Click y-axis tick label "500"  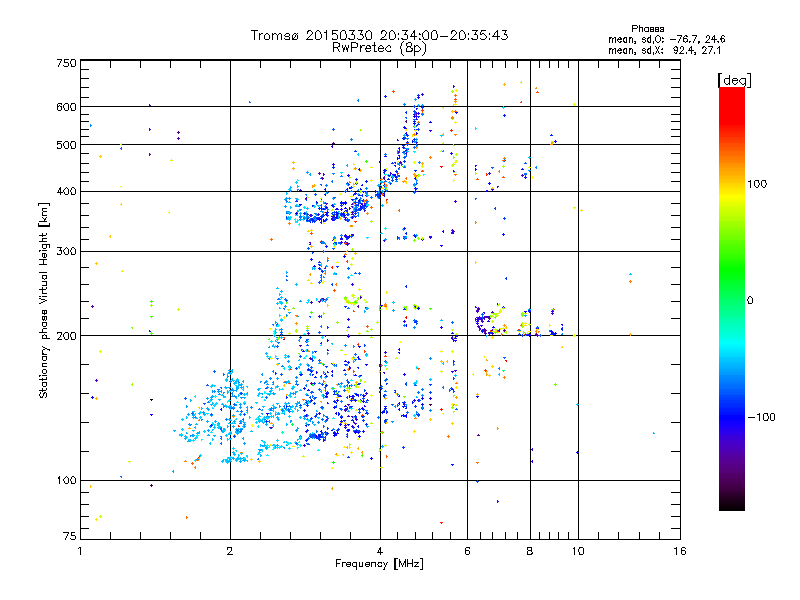tap(66, 145)
